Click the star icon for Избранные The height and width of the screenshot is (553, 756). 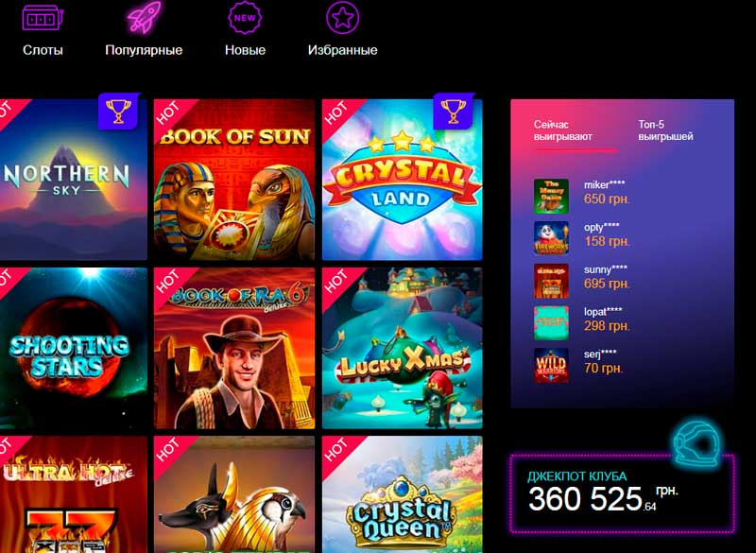[343, 17]
